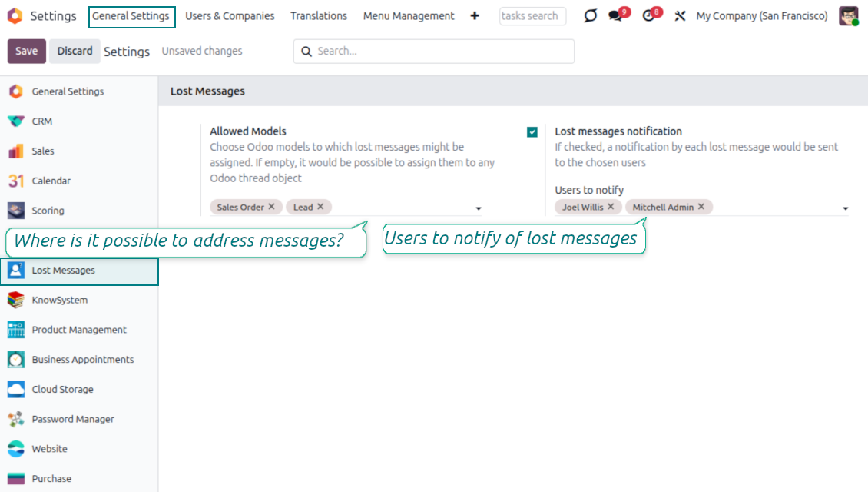The width and height of the screenshot is (868, 492).
Task: Open Cloud Storage settings icon
Action: [15, 389]
